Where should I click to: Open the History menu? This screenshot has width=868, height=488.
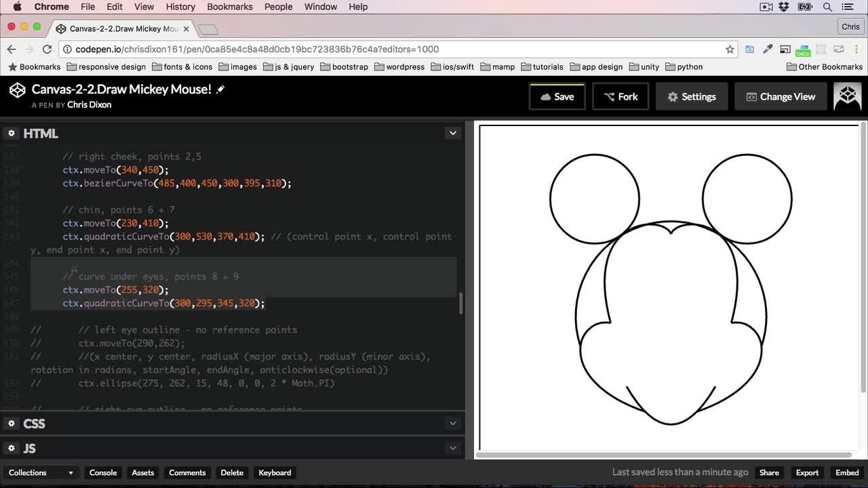pos(180,7)
